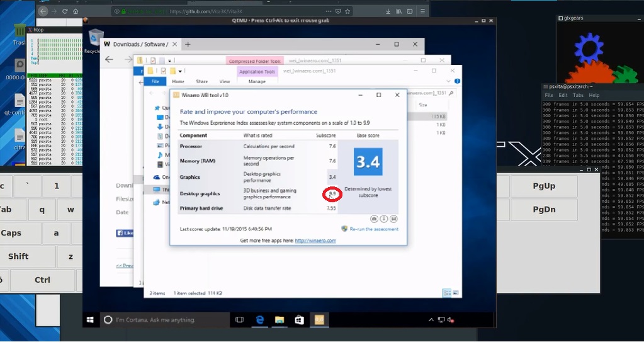Open the Manage tab under Application Tools
The width and height of the screenshot is (644, 354).
[257, 81]
